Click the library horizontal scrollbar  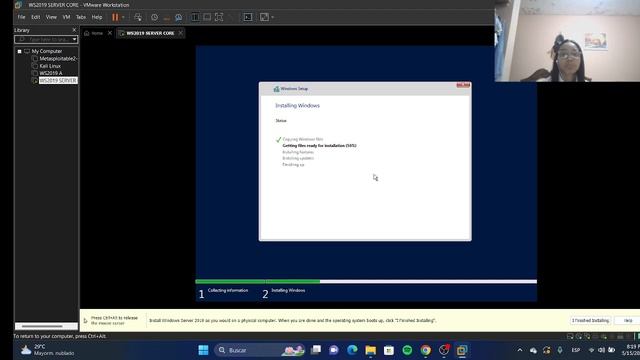coord(42,326)
